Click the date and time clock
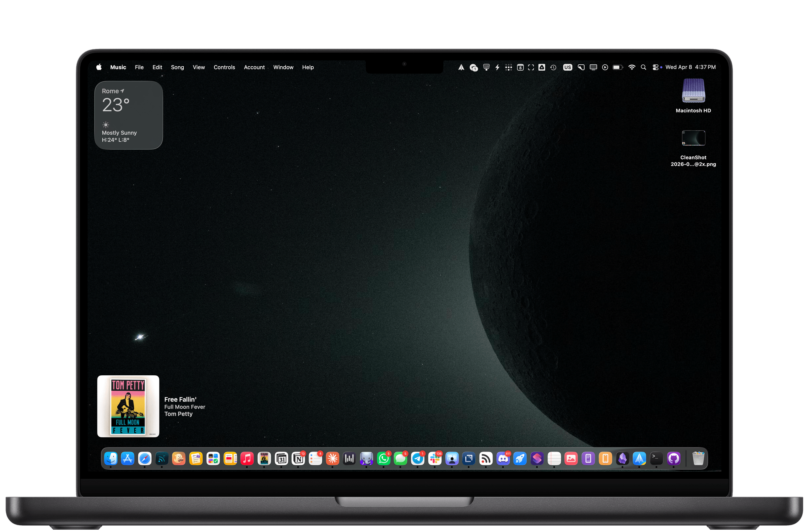Image resolution: width=809 pixels, height=532 pixels. 690,67
